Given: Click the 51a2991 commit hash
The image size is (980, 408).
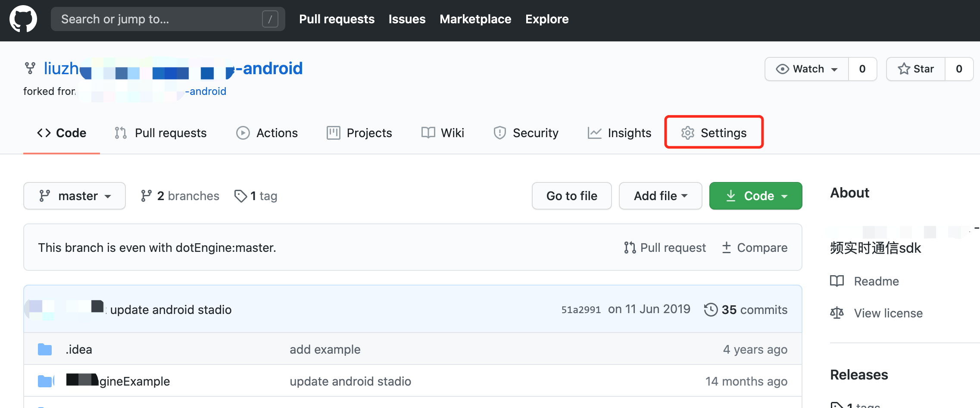Looking at the screenshot, I should coord(581,310).
